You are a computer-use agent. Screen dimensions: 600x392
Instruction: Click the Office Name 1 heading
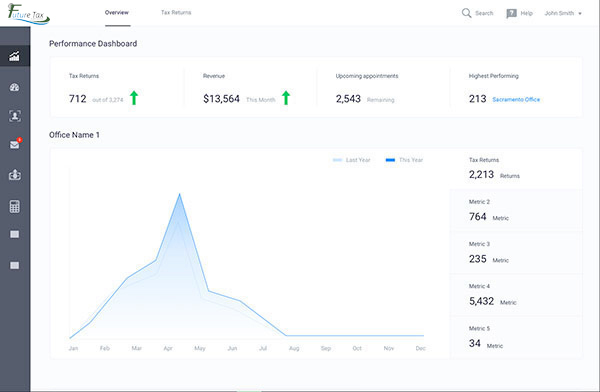74,135
